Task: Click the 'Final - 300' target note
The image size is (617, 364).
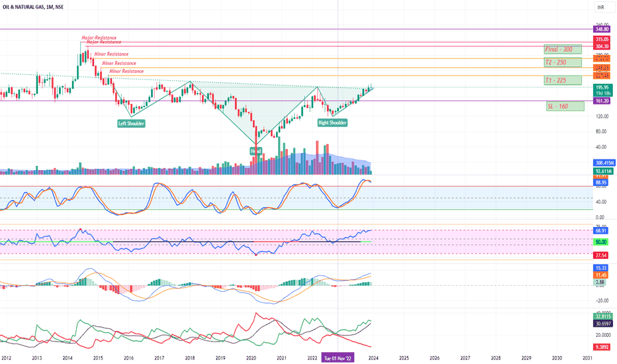Action: [563, 49]
